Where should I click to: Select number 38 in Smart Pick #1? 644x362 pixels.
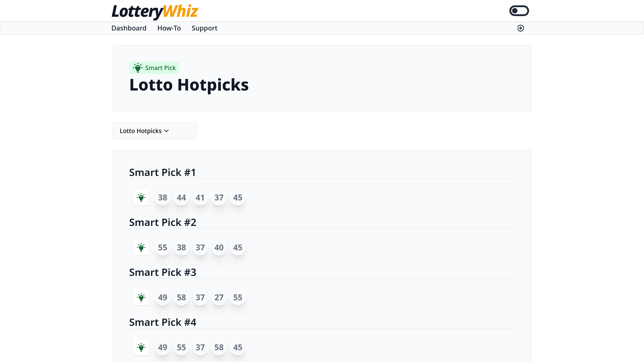163,198
